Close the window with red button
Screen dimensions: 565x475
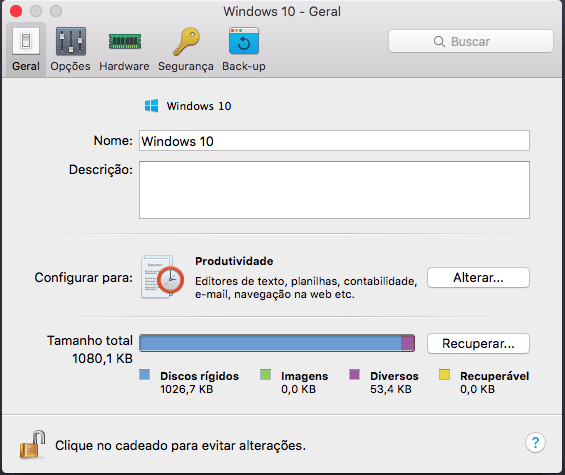pyautogui.click(x=16, y=11)
